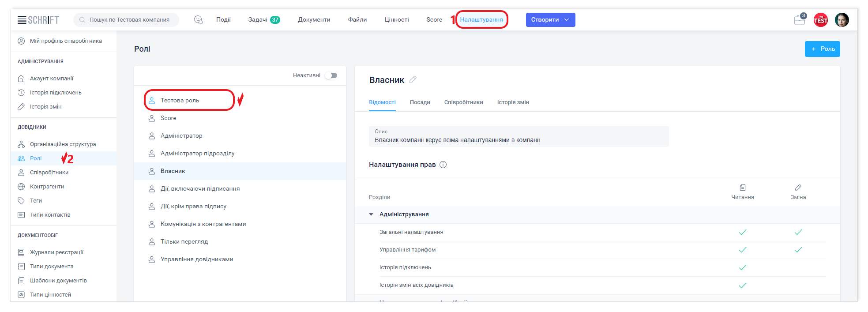Open Організаційна структура in the sidebar
The height and width of the screenshot is (312, 868).
click(63, 144)
